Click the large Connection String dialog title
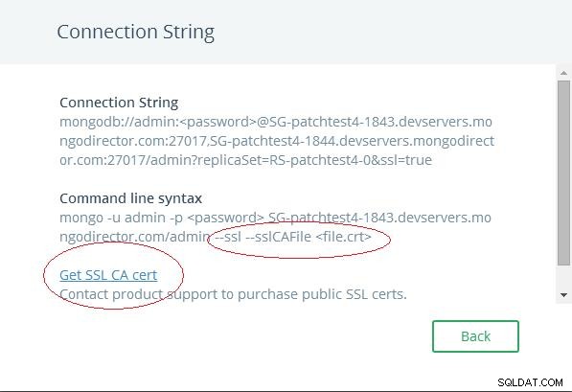Screen dimensions: 572x392 136,33
